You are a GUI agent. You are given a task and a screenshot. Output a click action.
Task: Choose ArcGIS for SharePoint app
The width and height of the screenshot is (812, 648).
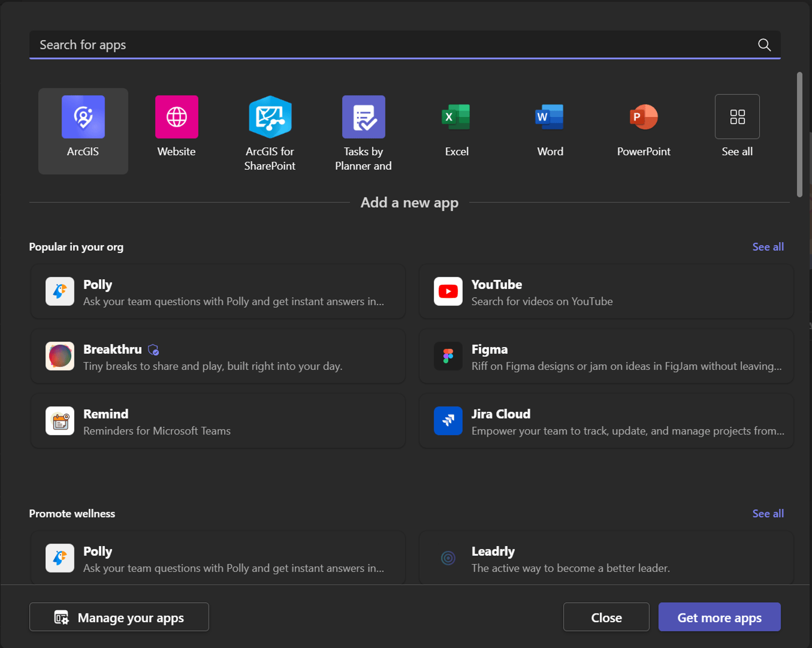(270, 131)
